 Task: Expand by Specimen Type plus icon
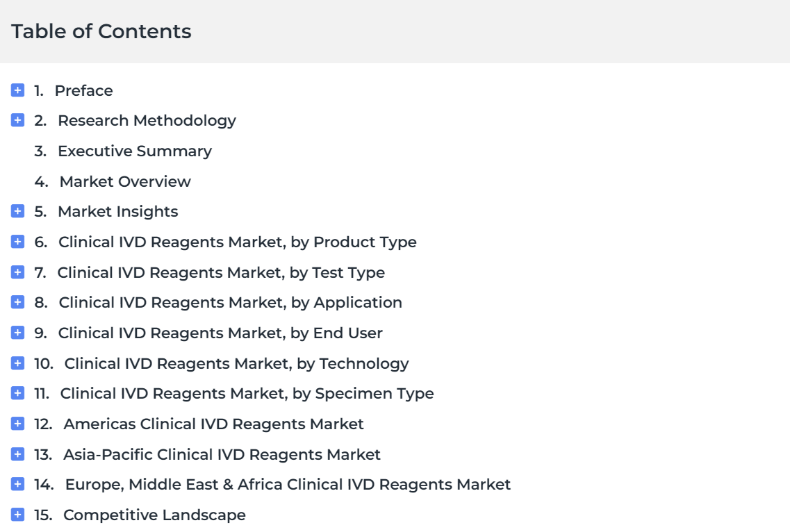(x=17, y=393)
